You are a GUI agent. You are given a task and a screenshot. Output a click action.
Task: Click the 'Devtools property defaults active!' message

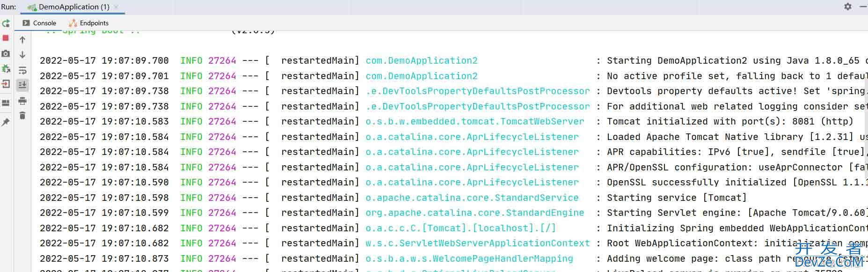(x=737, y=91)
